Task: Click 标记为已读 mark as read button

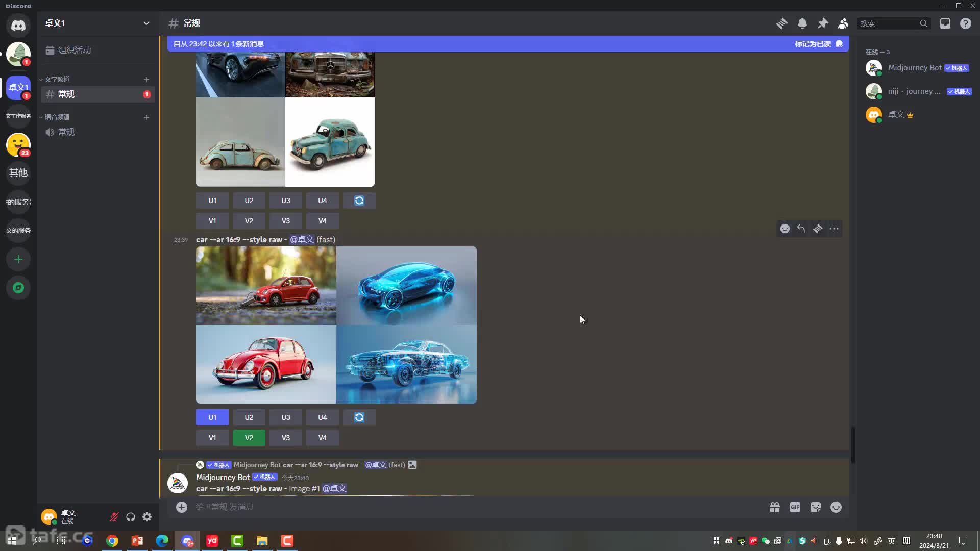Action: point(819,44)
